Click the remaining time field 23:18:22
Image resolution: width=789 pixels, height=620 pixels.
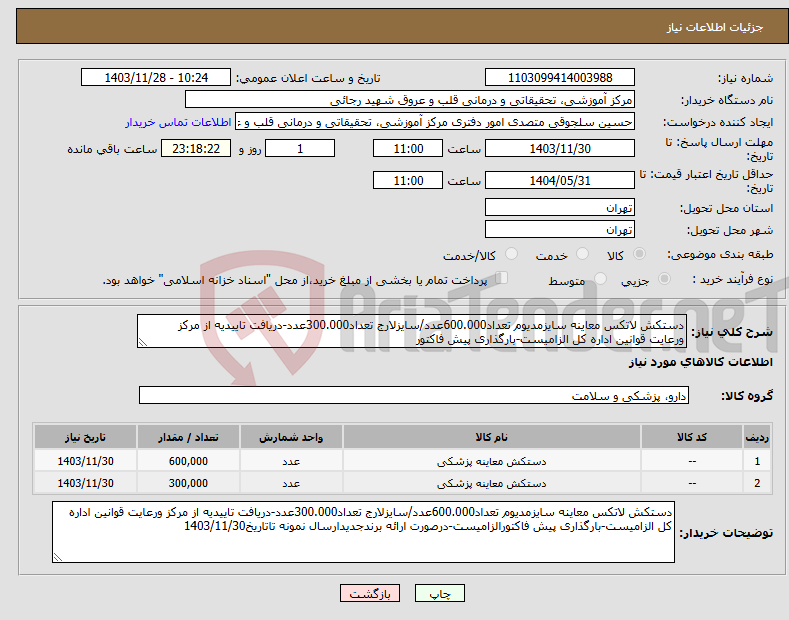(x=196, y=148)
